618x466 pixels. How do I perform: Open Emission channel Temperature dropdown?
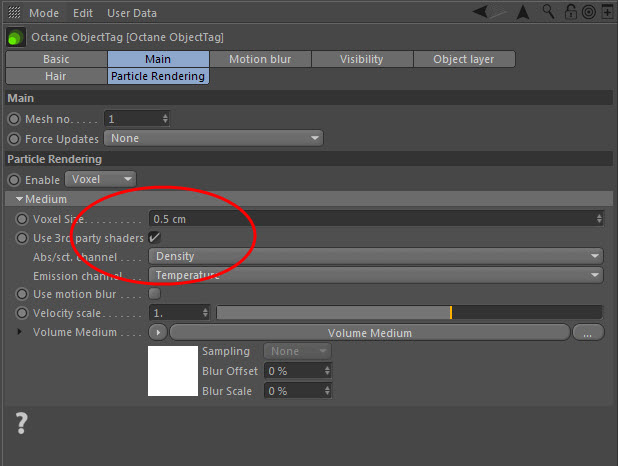376,275
